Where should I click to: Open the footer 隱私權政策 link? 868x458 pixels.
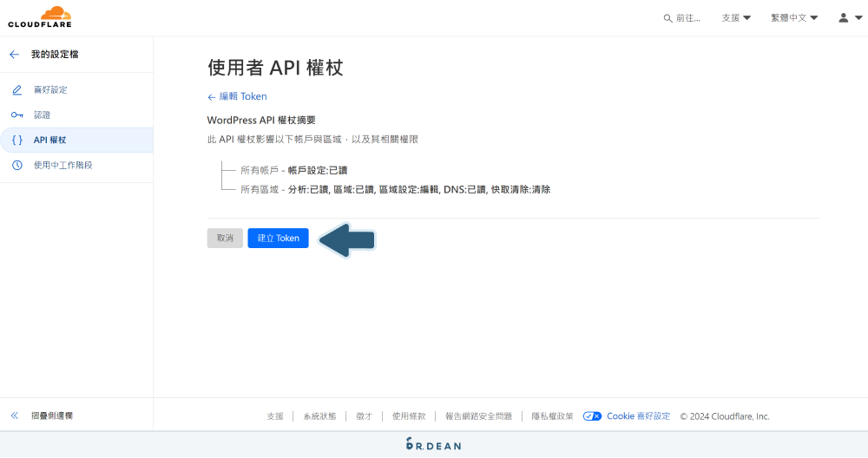click(552, 416)
